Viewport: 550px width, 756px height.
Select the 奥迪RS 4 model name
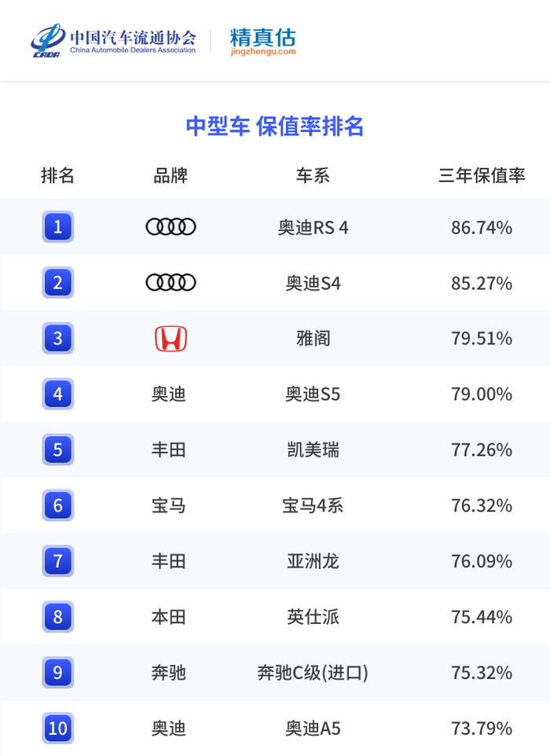(313, 228)
